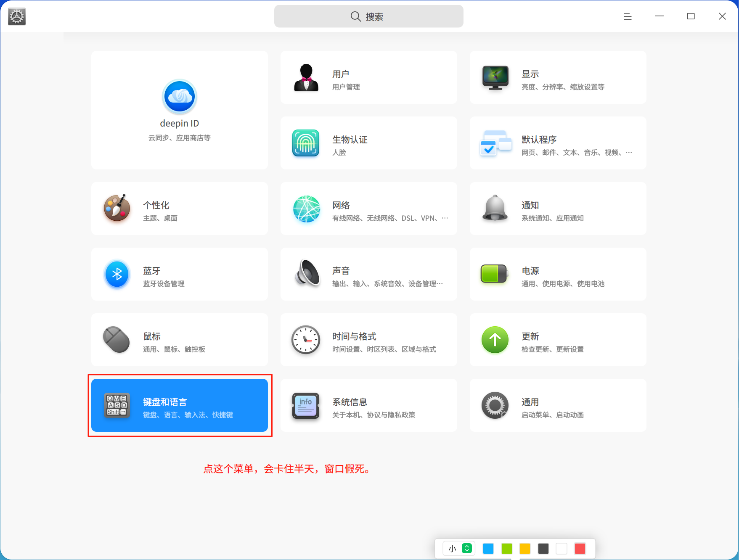Open the 用户 user management icon

(x=306, y=77)
